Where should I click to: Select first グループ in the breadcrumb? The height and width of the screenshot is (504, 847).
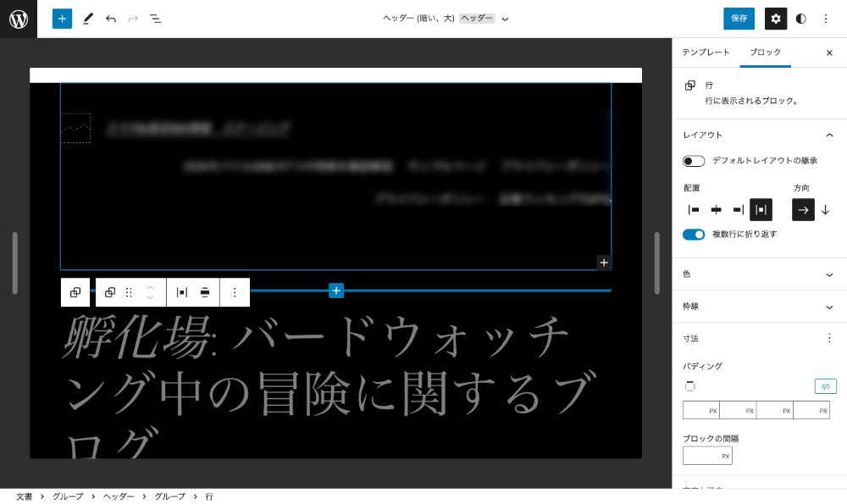(x=68, y=496)
